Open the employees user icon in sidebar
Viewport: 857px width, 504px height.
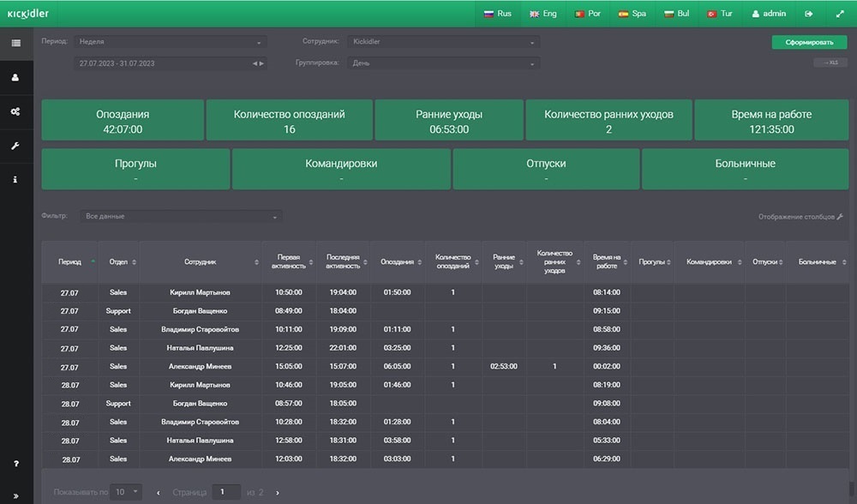click(16, 77)
